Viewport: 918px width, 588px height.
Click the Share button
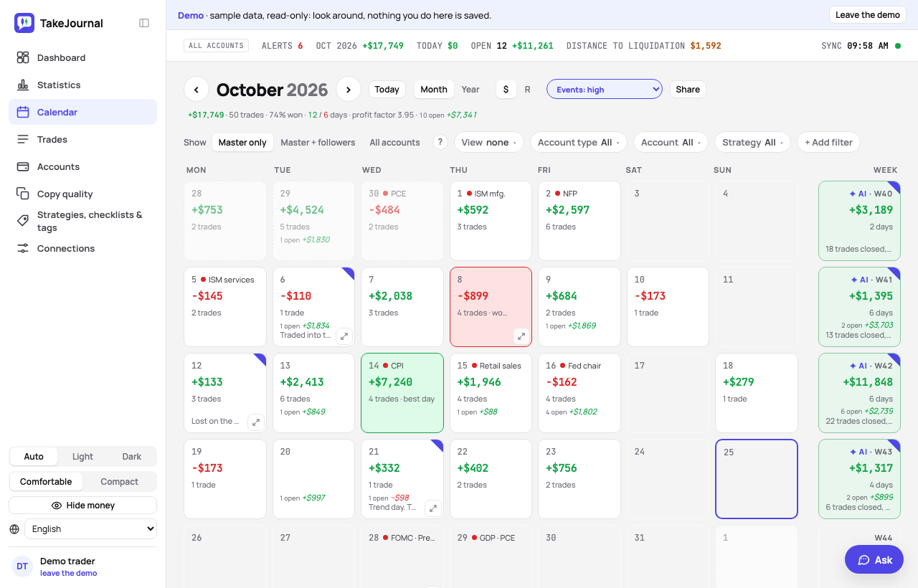[688, 90]
